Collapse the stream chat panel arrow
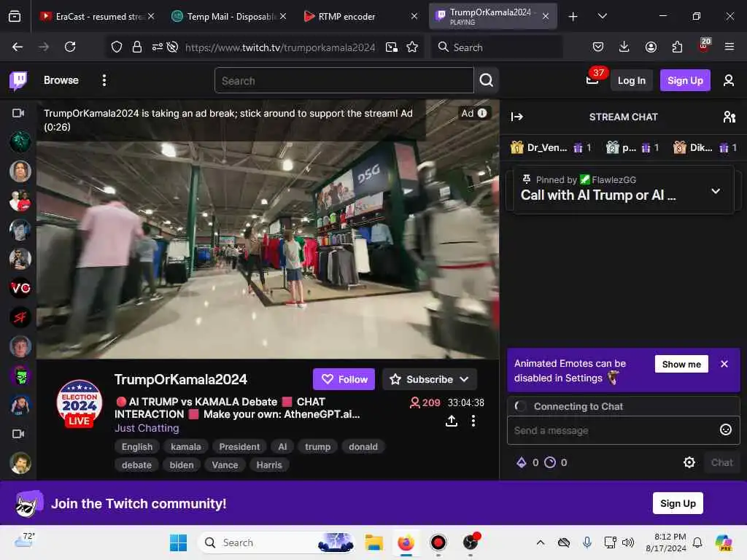 point(517,117)
